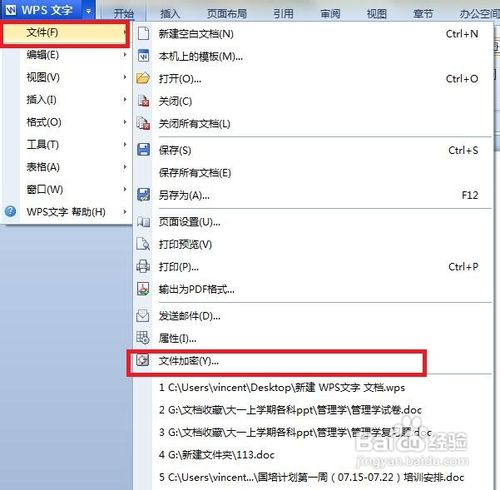
Task: Click the page setup icon
Action: tap(143, 222)
